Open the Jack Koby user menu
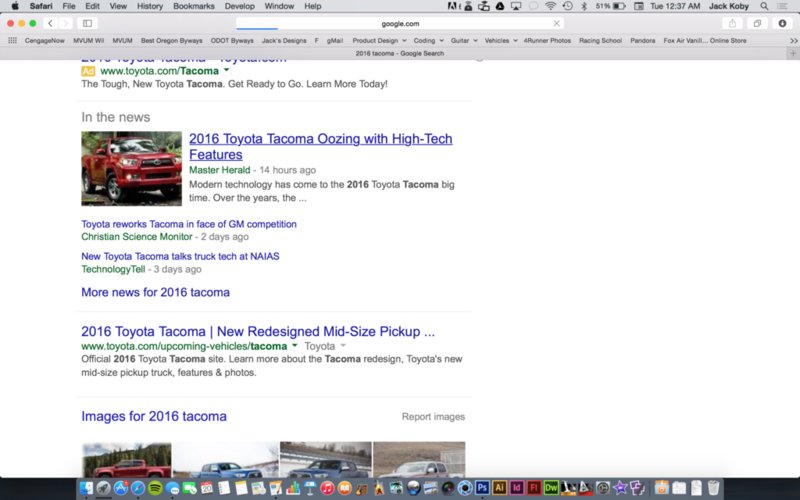Screen dimensions: 800x500 [x=729, y=6]
